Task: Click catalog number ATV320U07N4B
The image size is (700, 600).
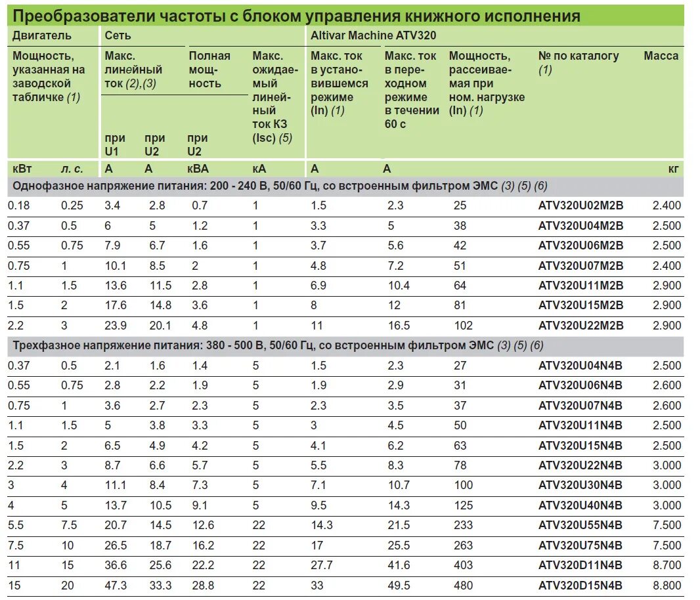Action: (580, 405)
